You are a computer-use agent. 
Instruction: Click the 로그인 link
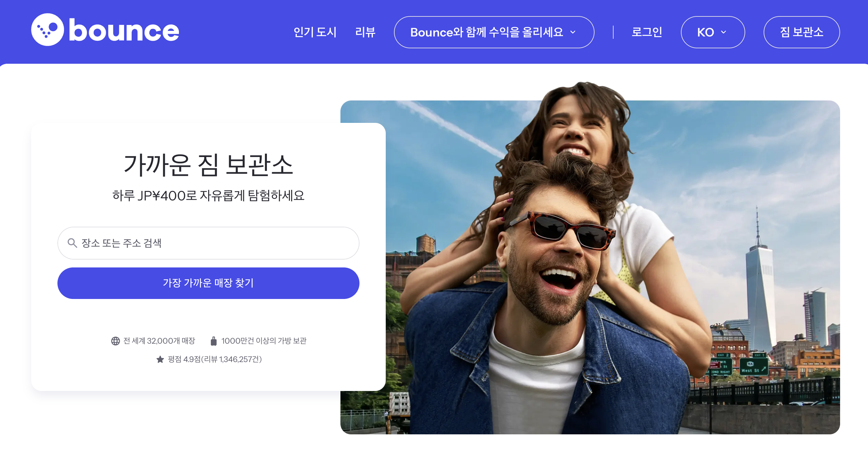pos(646,33)
